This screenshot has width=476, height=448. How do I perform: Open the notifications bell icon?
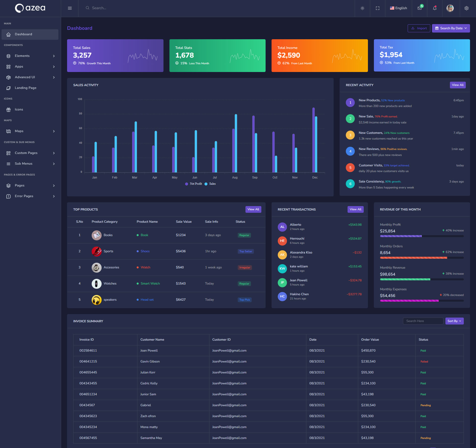[434, 8]
